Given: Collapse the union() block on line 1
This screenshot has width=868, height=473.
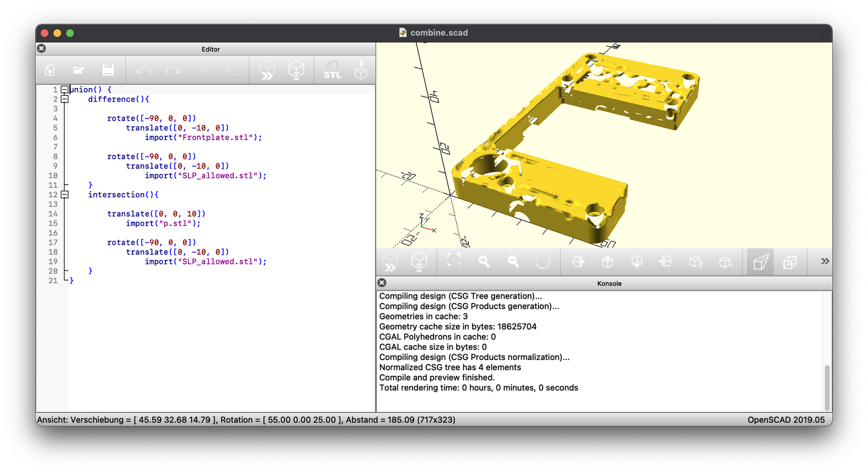Looking at the screenshot, I should [x=65, y=89].
